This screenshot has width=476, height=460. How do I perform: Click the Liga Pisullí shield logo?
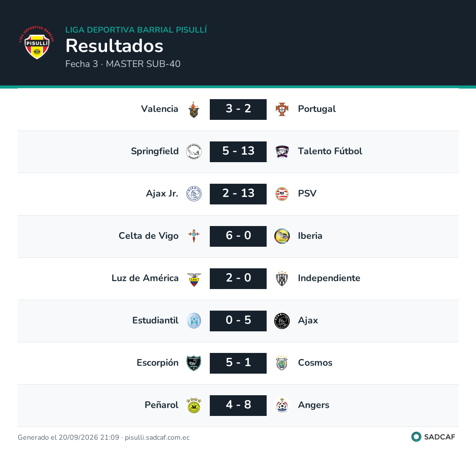pos(37,43)
